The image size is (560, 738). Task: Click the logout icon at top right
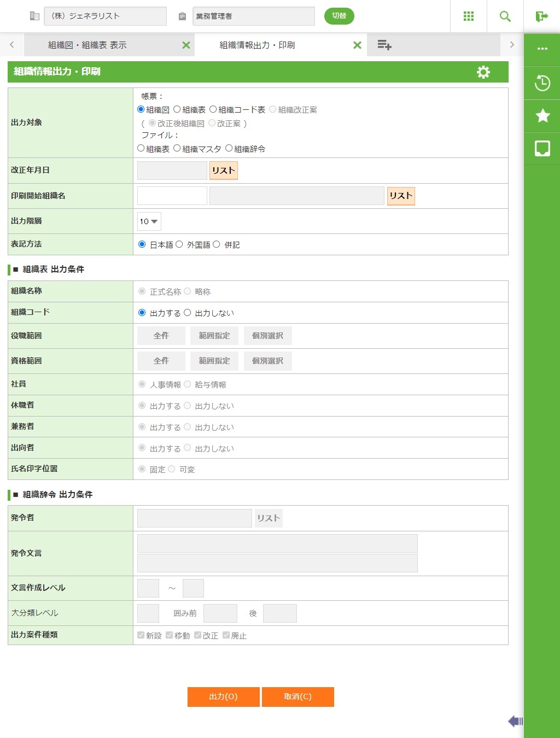541,16
